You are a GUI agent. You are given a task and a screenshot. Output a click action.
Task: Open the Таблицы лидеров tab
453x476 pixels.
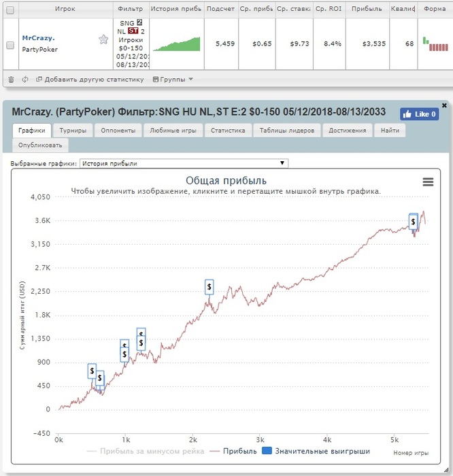pyautogui.click(x=286, y=131)
